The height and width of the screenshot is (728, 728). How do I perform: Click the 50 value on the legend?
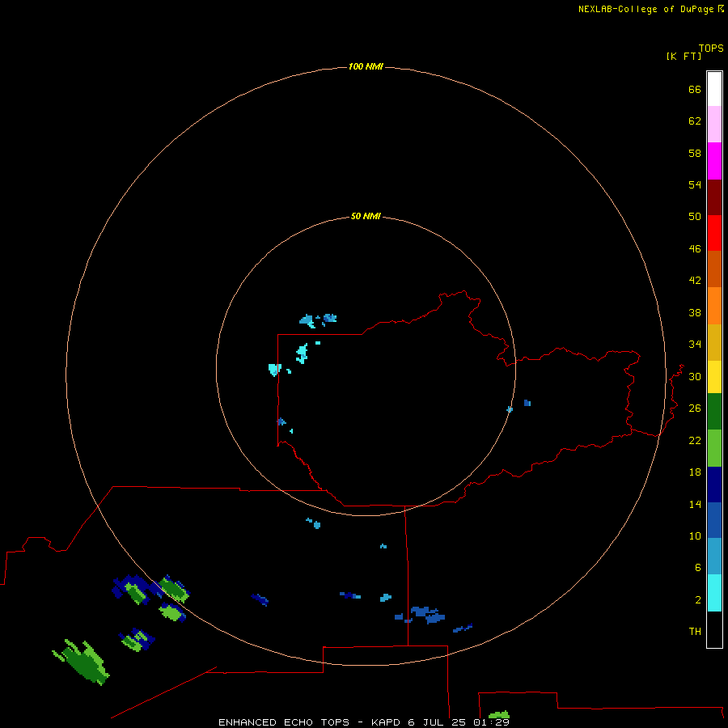click(x=695, y=217)
